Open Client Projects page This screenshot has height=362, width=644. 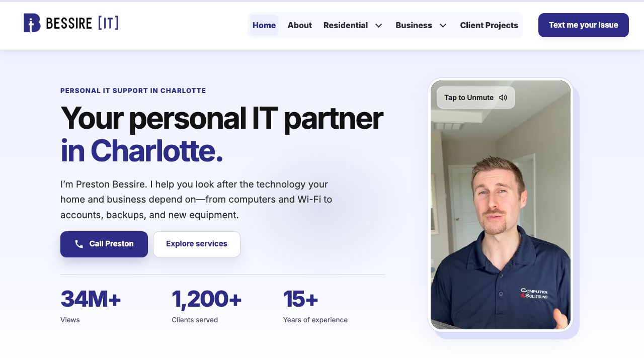click(489, 25)
